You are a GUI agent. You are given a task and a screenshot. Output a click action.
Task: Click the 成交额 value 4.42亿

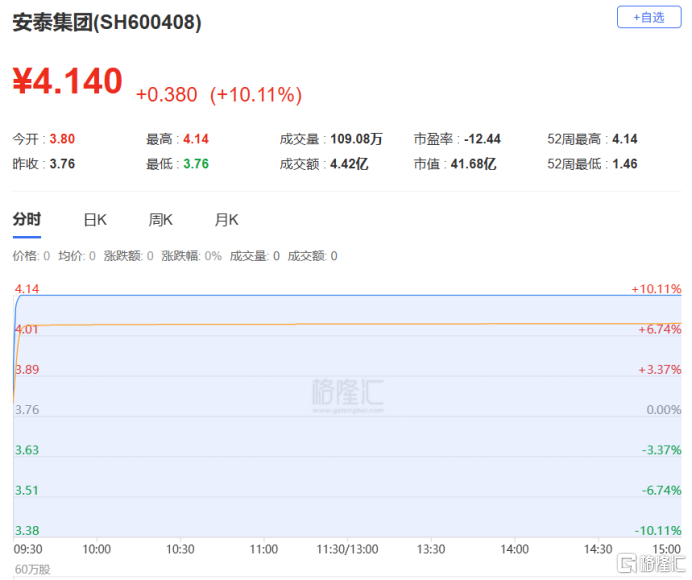coord(349,164)
